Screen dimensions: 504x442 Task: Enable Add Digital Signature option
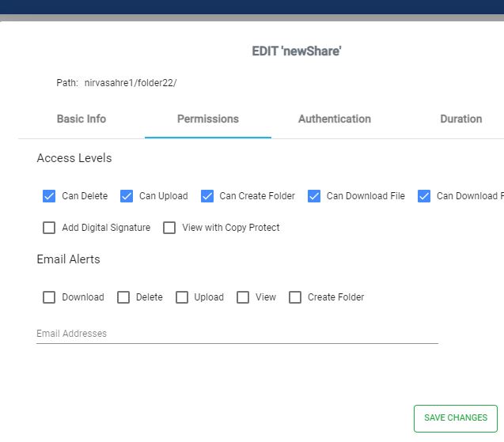[49, 228]
